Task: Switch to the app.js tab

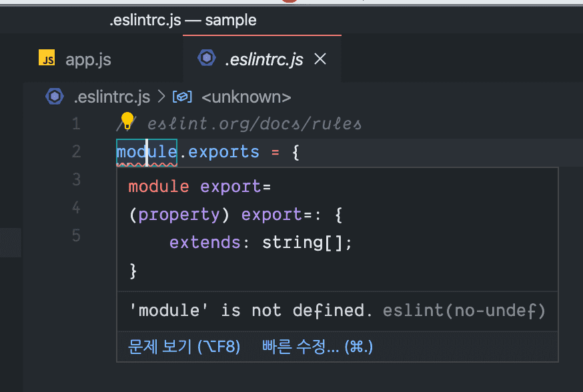Action: tap(88, 59)
